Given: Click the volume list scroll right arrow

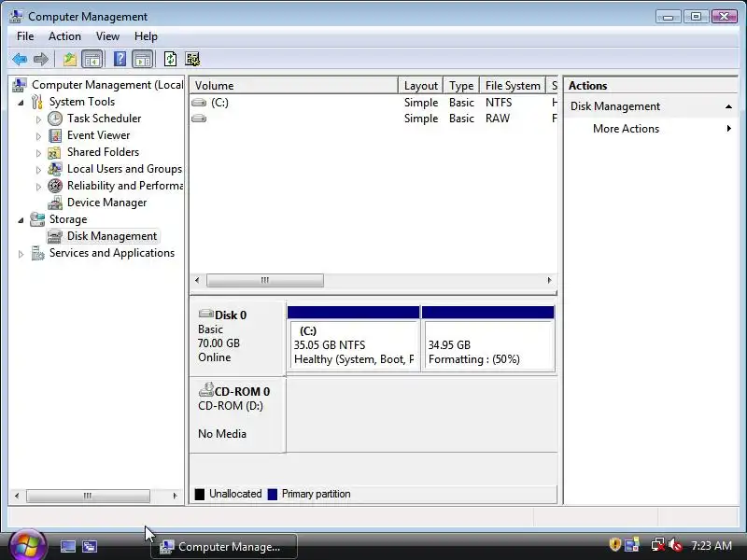Looking at the screenshot, I should 549,281.
